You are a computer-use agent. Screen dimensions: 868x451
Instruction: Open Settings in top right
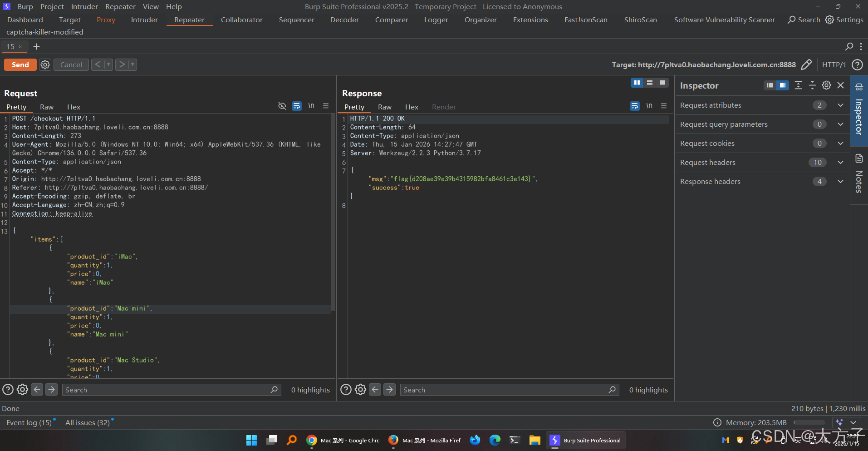844,20
